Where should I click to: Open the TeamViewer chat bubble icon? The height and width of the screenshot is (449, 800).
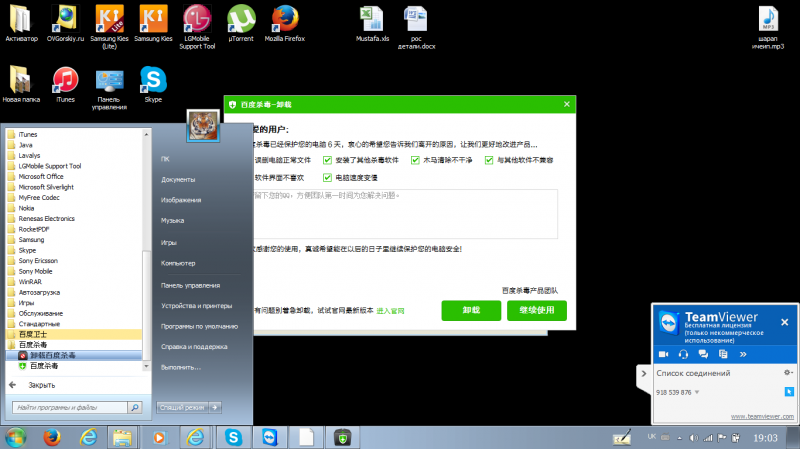click(x=703, y=354)
